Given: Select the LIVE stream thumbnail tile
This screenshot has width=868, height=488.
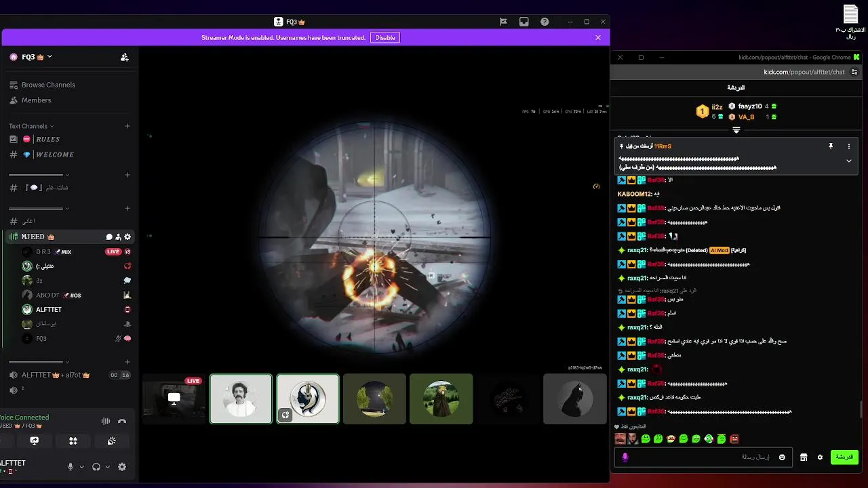Looking at the screenshot, I should [174, 399].
